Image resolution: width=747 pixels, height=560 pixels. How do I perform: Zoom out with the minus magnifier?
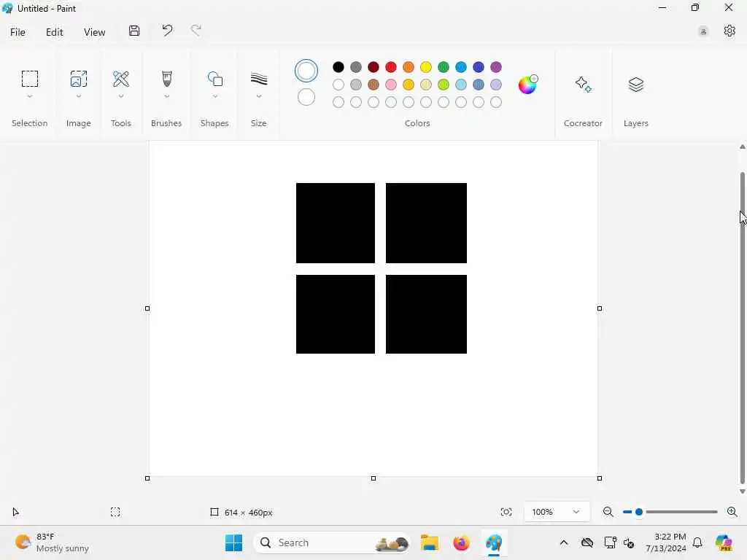click(x=608, y=512)
